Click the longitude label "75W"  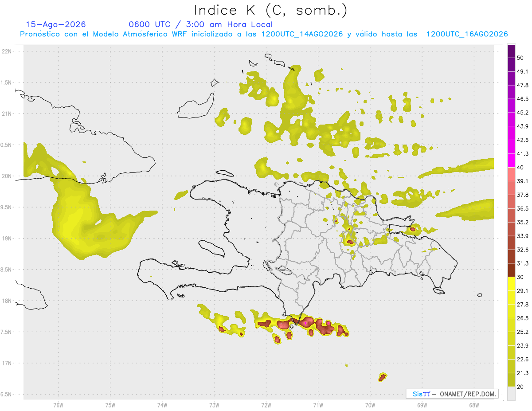[x=110, y=406]
